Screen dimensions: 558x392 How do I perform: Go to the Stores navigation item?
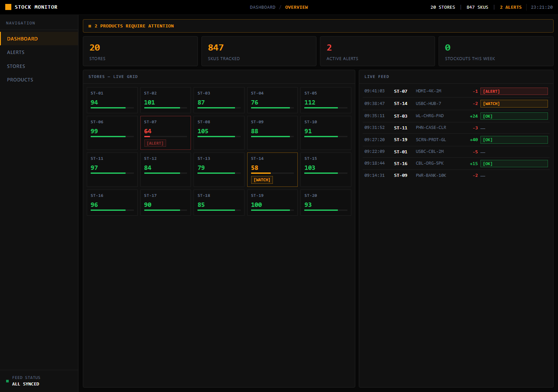pyautogui.click(x=39, y=66)
